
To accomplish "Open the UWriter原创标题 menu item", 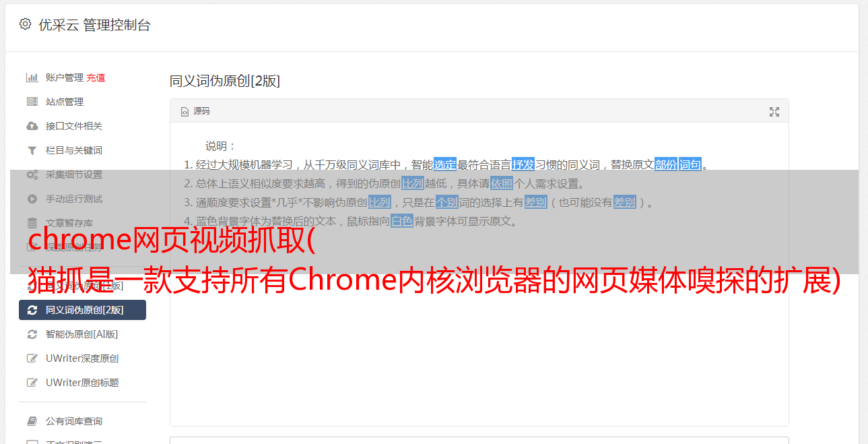I will coord(82,383).
